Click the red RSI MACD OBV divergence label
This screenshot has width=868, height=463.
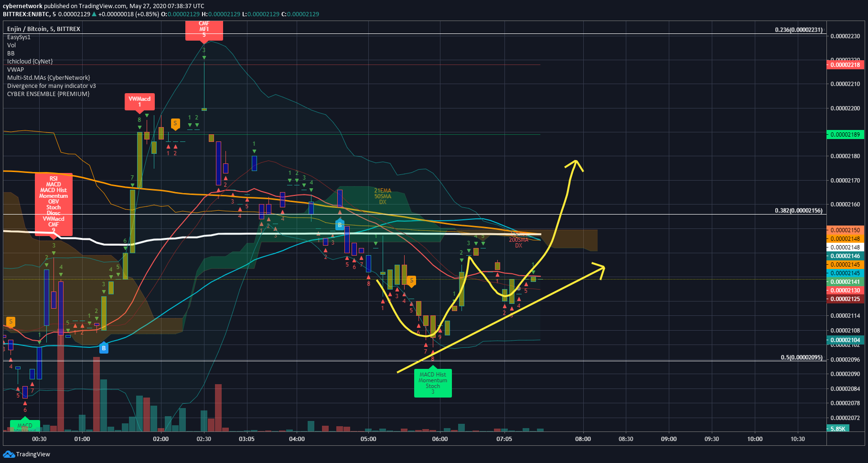tap(54, 204)
